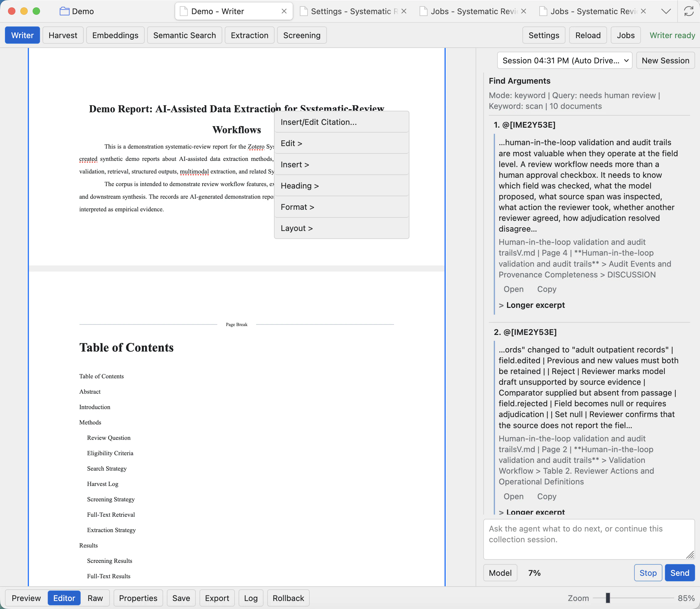The height and width of the screenshot is (609, 700).
Task: Open the Extraction section
Action: [x=249, y=35]
